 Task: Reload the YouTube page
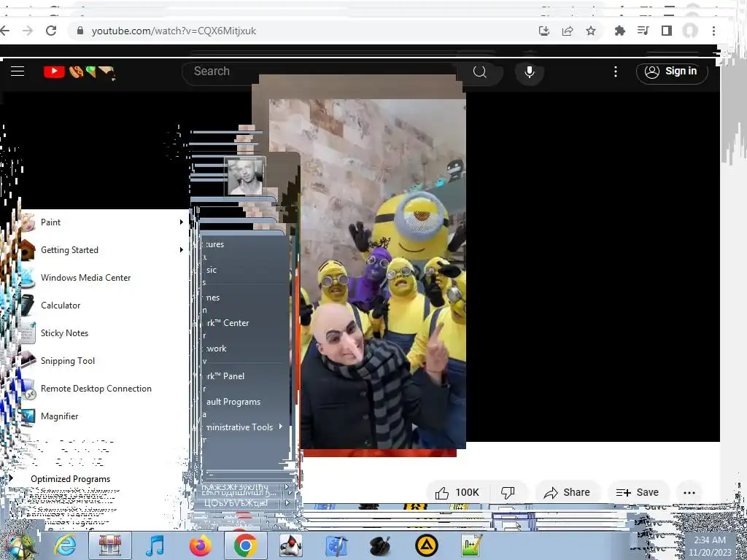click(51, 31)
